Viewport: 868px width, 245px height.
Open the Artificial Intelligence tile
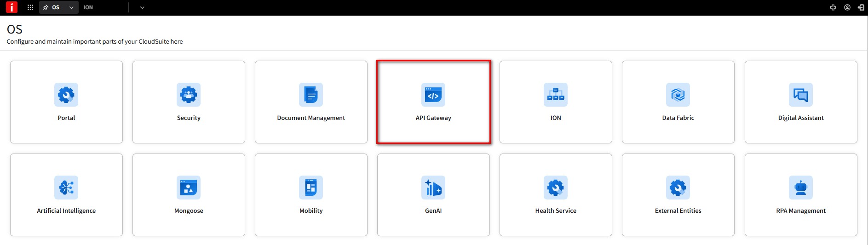66,195
